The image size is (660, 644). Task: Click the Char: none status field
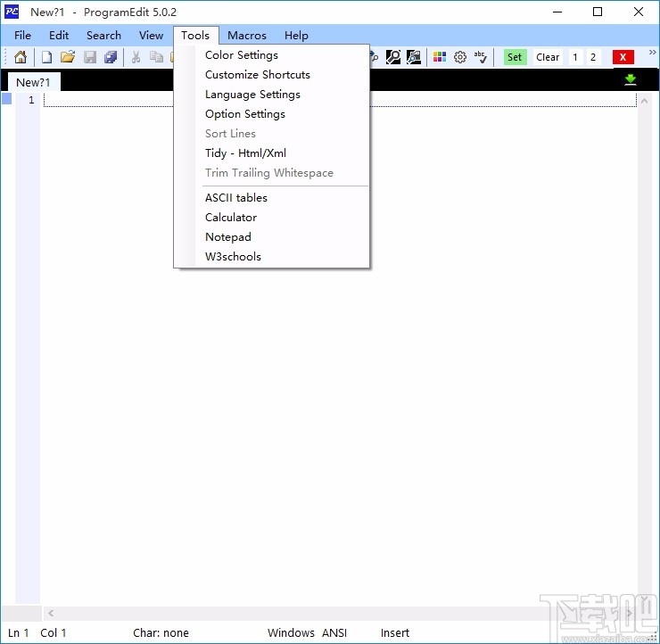coord(161,632)
